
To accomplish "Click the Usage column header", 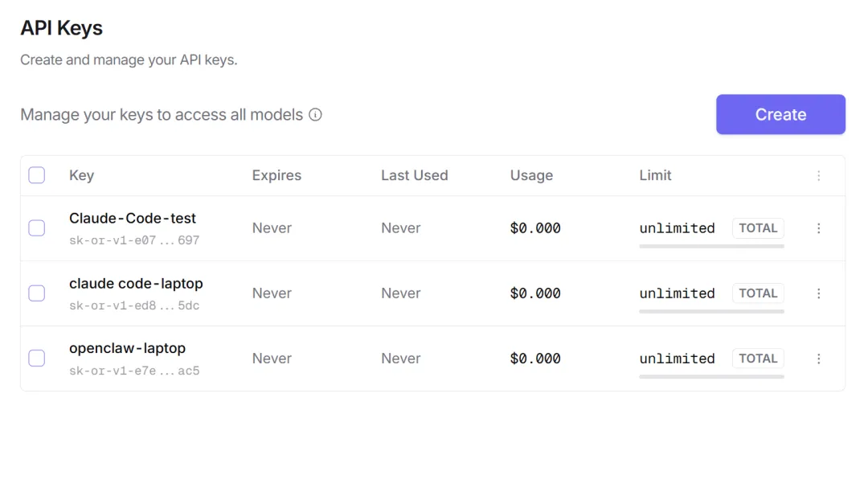I will [531, 175].
